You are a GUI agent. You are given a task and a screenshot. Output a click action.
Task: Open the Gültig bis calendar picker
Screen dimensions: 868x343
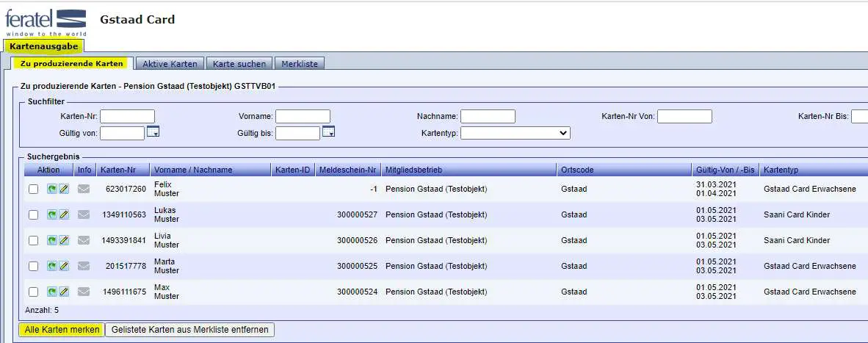[329, 131]
